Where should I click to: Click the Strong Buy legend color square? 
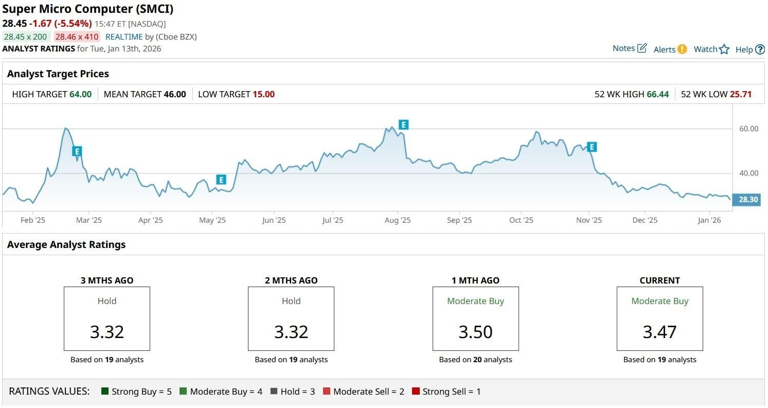point(105,391)
